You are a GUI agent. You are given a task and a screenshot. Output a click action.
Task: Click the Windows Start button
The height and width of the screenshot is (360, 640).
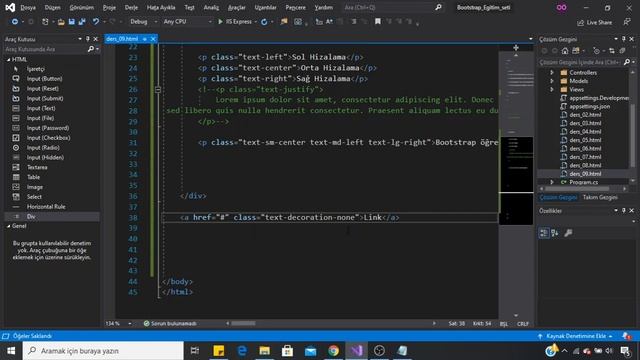[11, 351]
